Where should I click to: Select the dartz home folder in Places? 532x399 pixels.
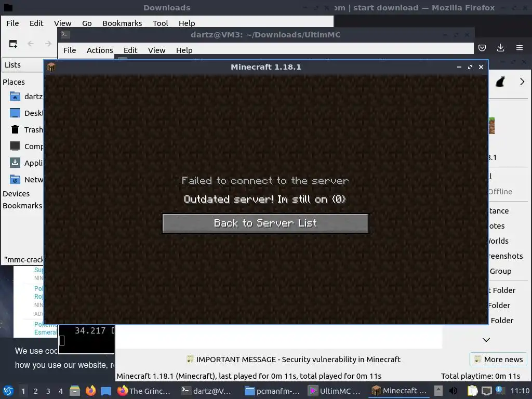tap(26, 96)
